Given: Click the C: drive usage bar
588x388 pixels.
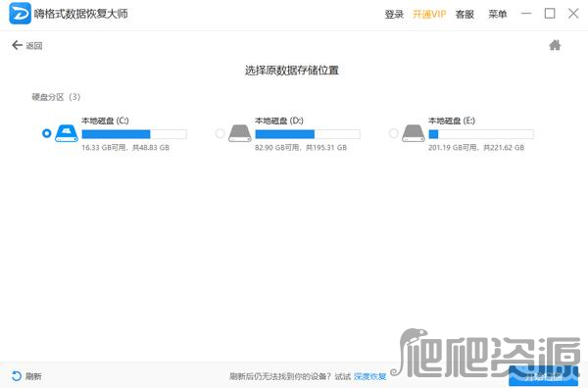Looking at the screenshot, I should point(134,134).
